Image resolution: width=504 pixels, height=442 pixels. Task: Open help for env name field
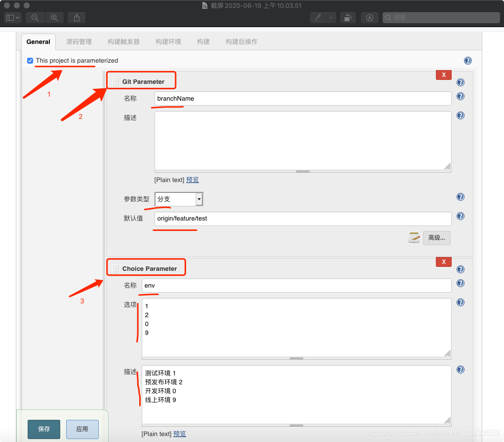click(460, 283)
